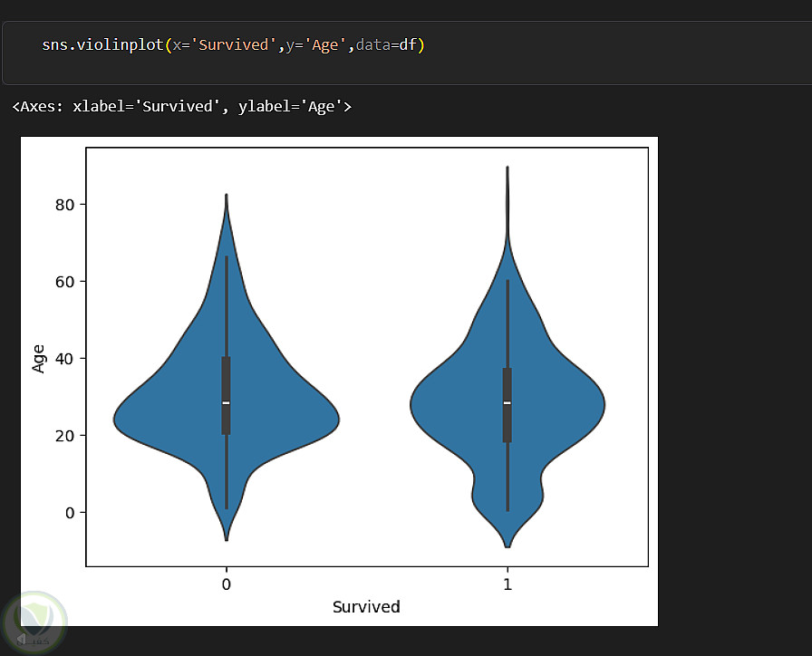The width and height of the screenshot is (812, 656).
Task: Click the y-axis tick label 20
Action: click(62, 436)
